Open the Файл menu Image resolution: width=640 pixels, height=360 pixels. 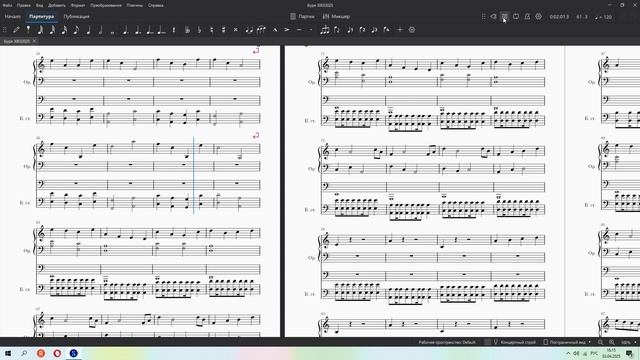tap(7, 5)
